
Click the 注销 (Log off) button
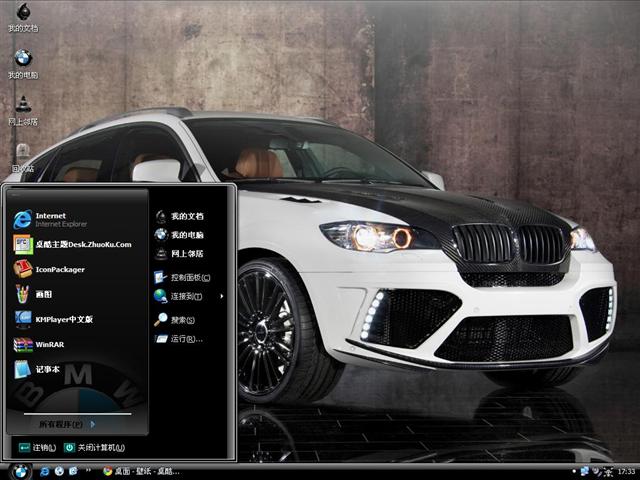pos(36,447)
